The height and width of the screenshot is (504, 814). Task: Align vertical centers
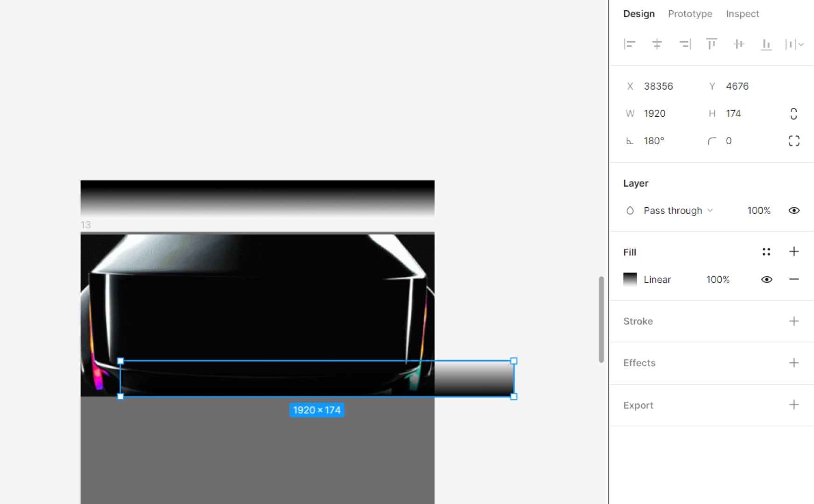coord(739,44)
